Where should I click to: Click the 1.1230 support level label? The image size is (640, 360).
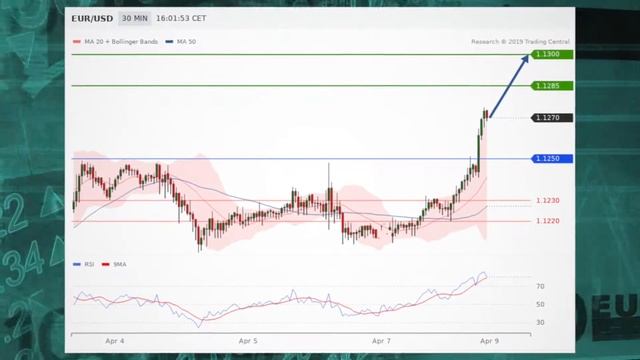click(x=548, y=200)
